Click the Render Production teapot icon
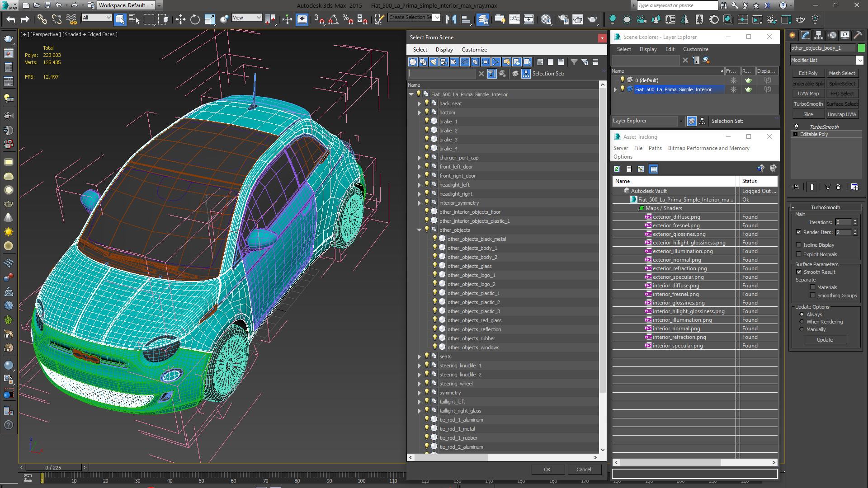 (592, 19)
